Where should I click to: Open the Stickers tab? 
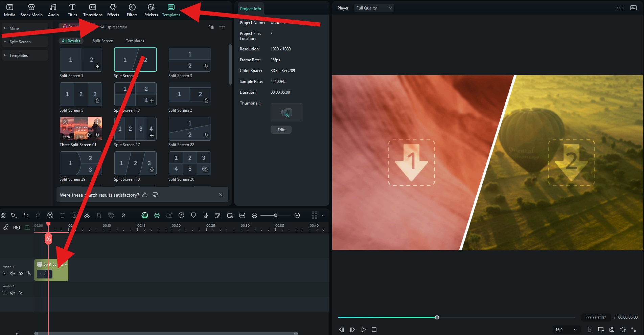tap(151, 10)
